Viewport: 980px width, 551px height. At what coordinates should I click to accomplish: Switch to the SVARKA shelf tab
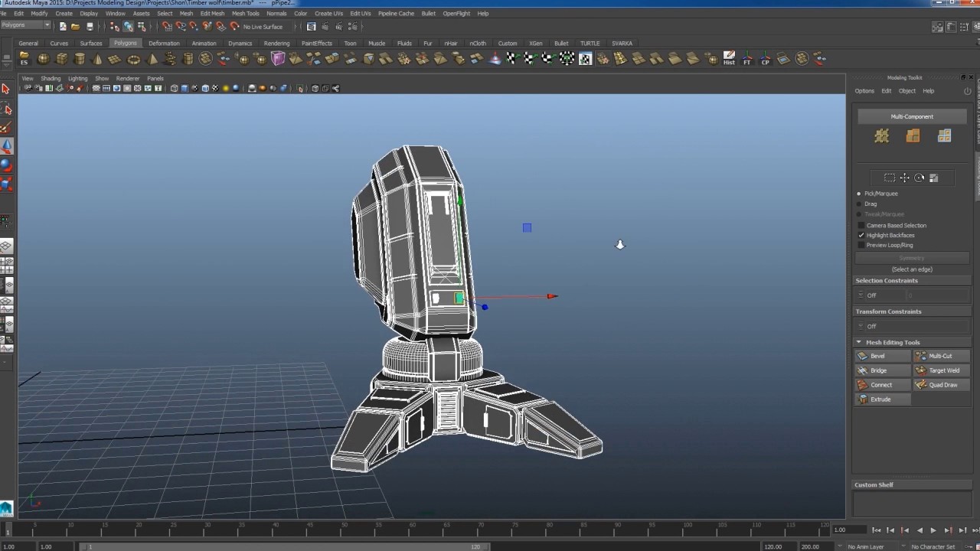622,43
